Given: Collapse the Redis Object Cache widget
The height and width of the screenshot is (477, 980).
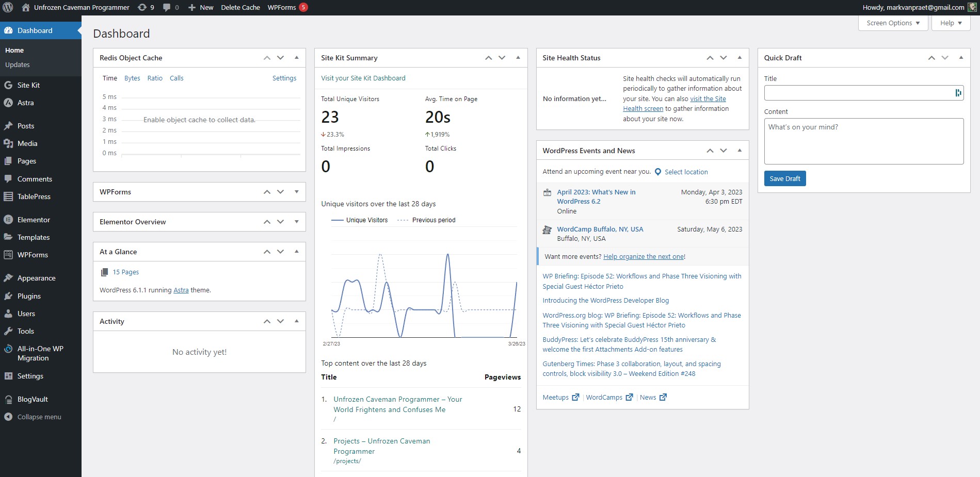Looking at the screenshot, I should 297,58.
